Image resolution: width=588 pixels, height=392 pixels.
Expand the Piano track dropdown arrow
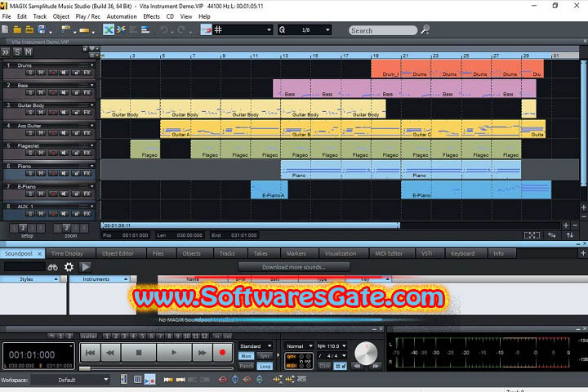pyautogui.click(x=91, y=166)
